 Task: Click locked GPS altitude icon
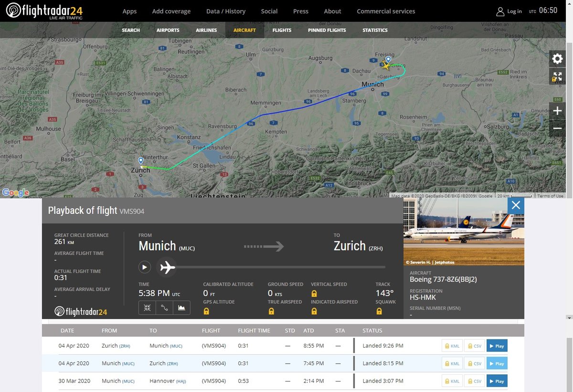click(x=206, y=311)
